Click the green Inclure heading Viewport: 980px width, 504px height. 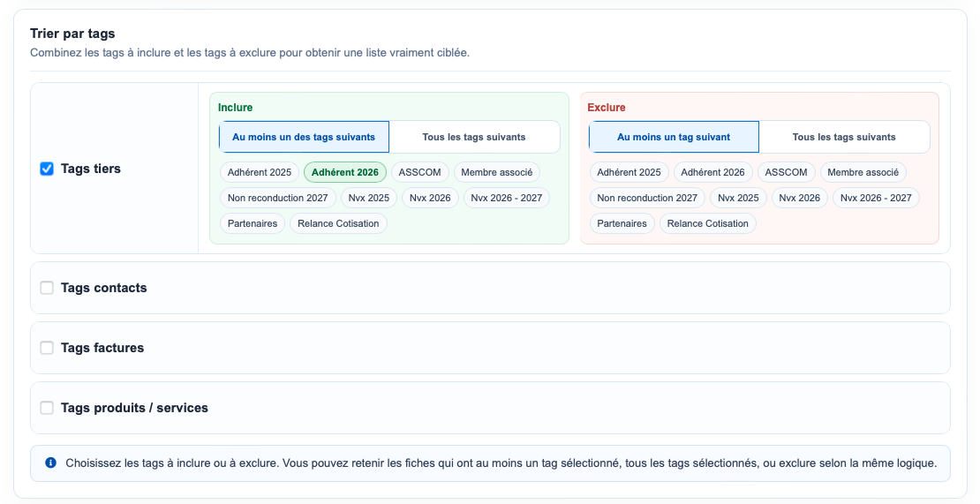point(235,108)
